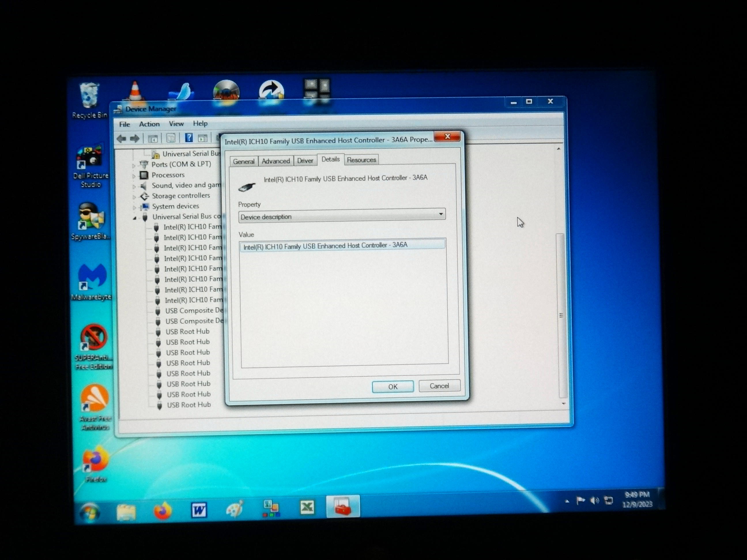Viewport: 747px width, 560px height.
Task: Select the Storage controllers tree label
Action: [181, 195]
